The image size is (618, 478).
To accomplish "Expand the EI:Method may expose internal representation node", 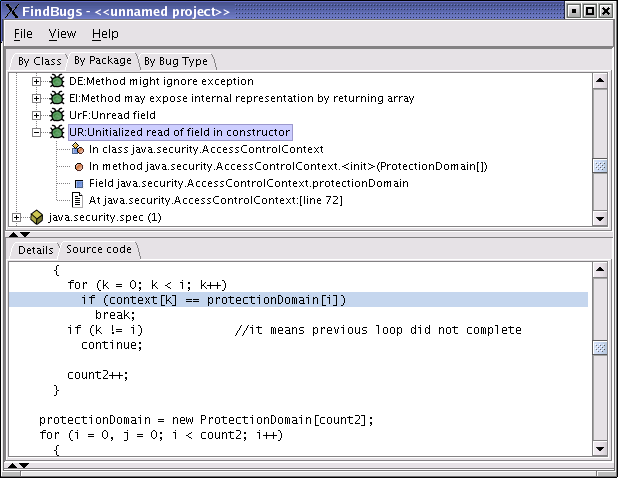I will (36, 98).
